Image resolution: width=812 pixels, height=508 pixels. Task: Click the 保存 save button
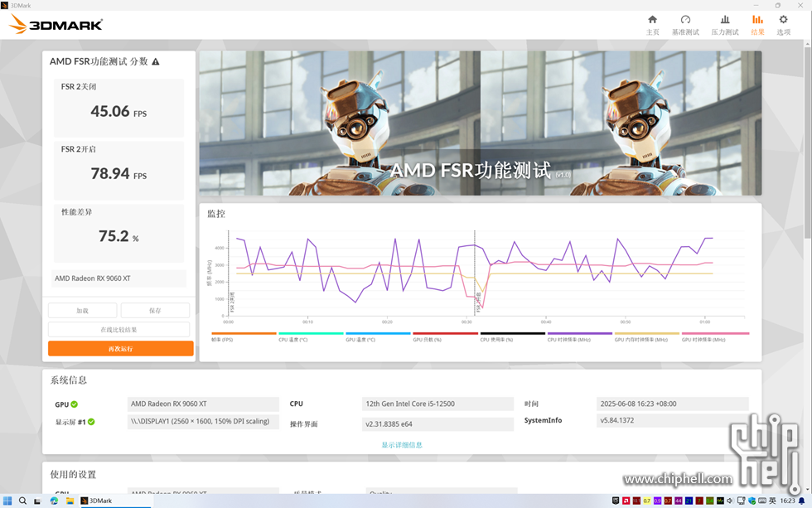[155, 311]
